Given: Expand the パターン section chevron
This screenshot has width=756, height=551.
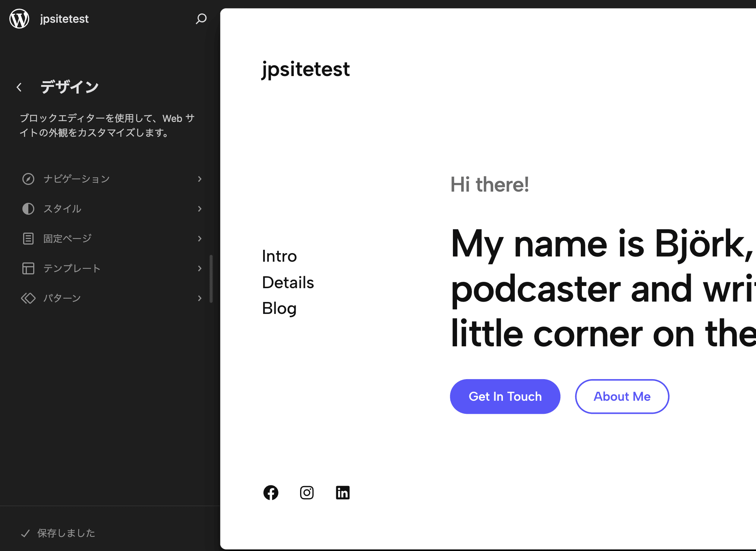Looking at the screenshot, I should coord(200,298).
